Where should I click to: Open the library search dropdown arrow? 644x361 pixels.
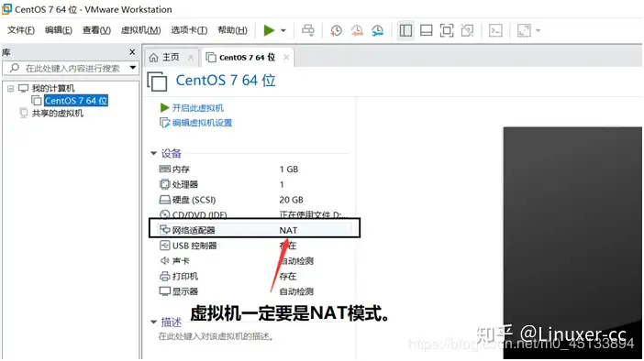[133, 68]
